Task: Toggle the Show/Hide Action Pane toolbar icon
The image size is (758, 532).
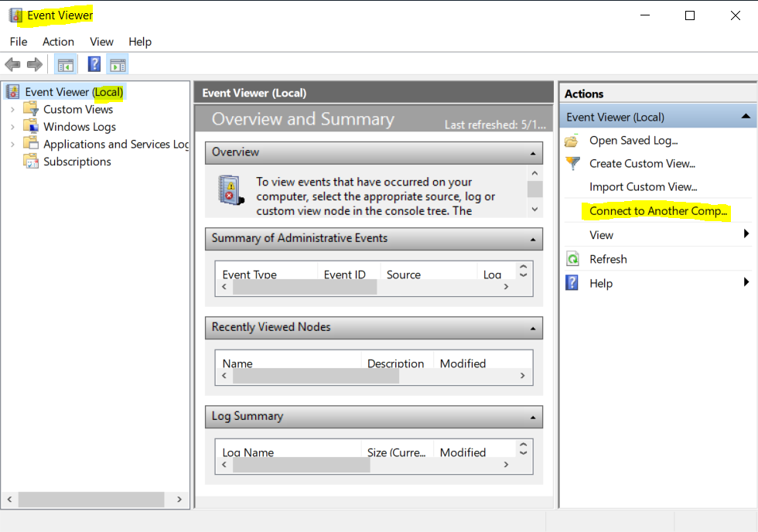Action: pyautogui.click(x=118, y=64)
